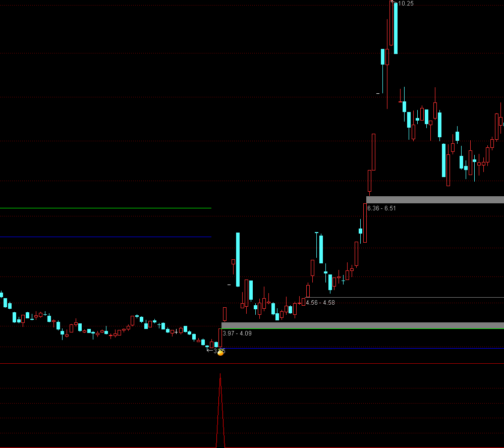Click the arrow marker at the 10.25 peak
The width and height of the screenshot is (504, 448).
click(x=393, y=3)
